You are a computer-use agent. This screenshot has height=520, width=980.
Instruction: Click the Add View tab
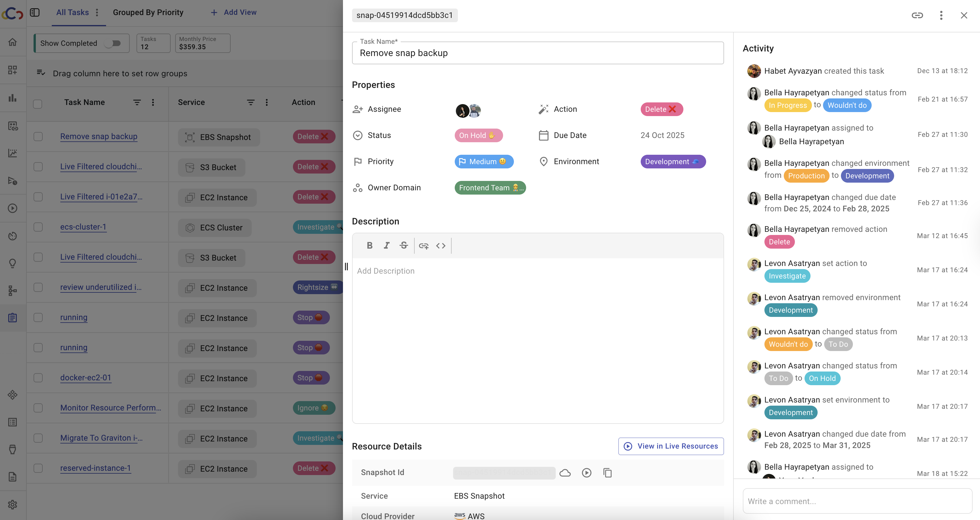pyautogui.click(x=233, y=13)
